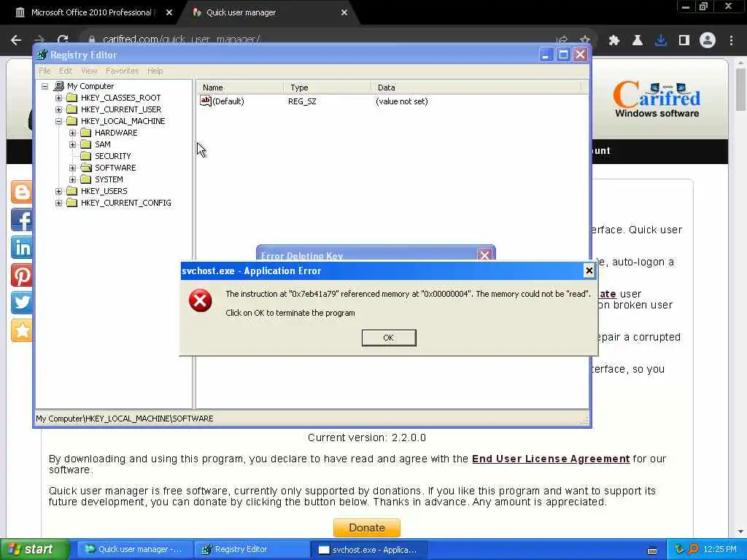The image size is (747, 560).
Task: Open Registry Editor Edit menu
Action: [65, 71]
